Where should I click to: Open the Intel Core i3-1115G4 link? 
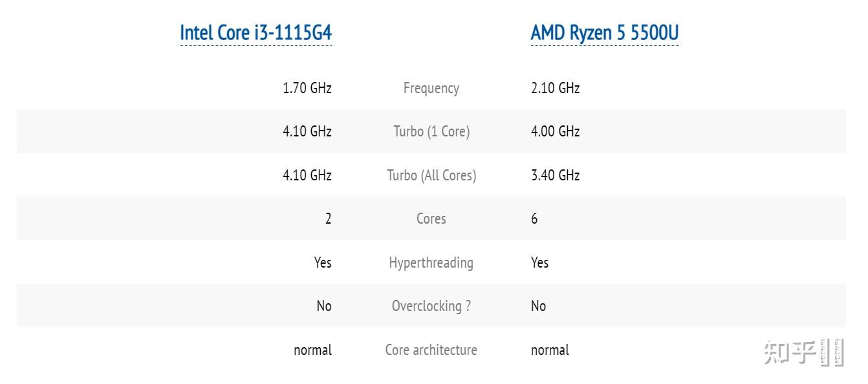pyautogui.click(x=255, y=32)
